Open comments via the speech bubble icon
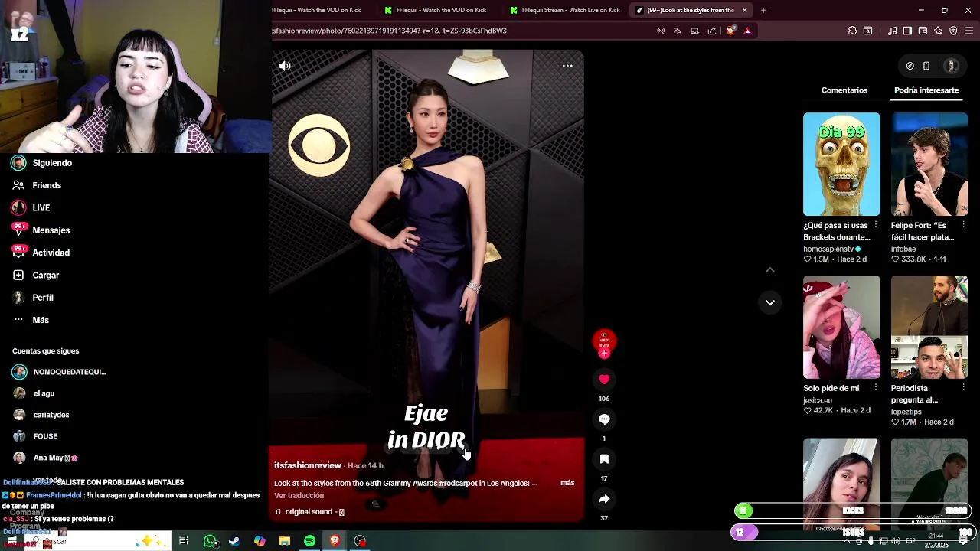Screen dimensions: 980x551 point(604,419)
